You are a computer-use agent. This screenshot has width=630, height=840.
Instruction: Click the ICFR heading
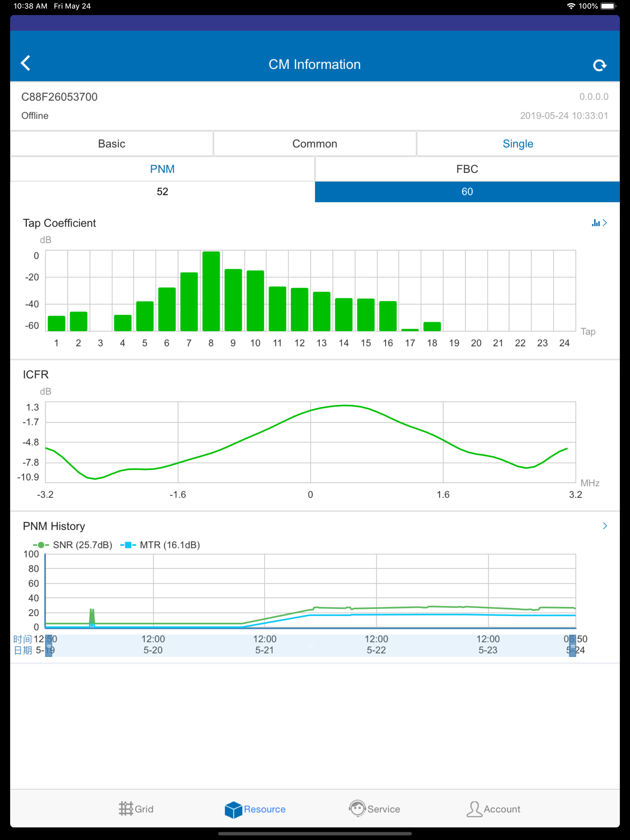pyautogui.click(x=36, y=375)
